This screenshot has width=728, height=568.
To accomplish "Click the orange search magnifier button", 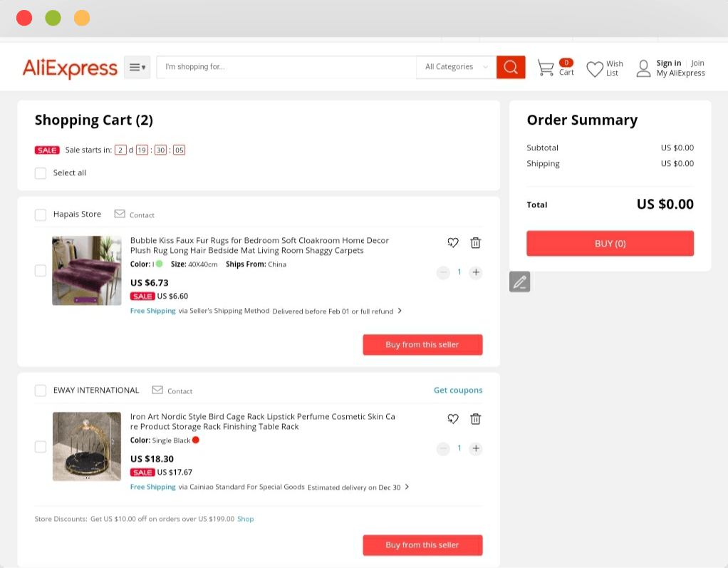I will pos(511,67).
